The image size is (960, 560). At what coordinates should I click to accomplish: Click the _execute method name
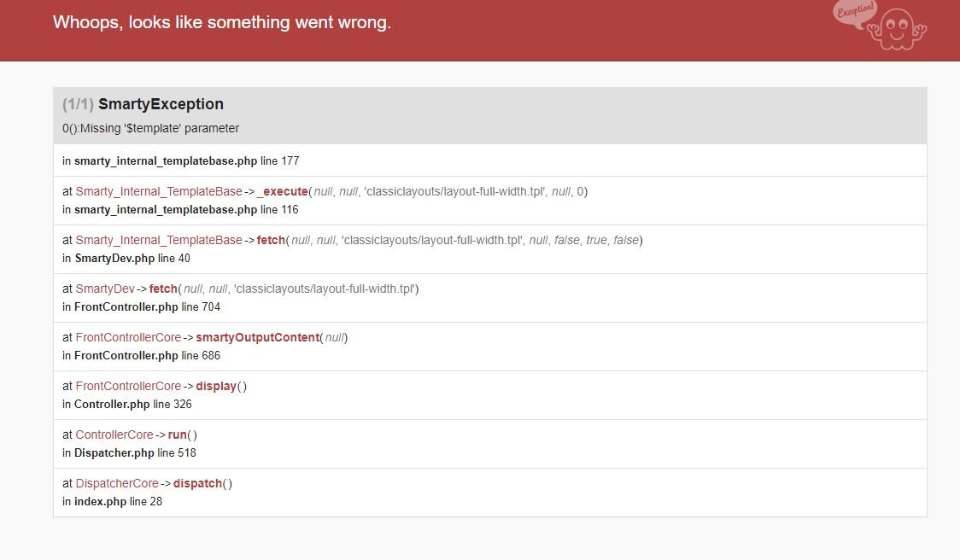coord(282,191)
